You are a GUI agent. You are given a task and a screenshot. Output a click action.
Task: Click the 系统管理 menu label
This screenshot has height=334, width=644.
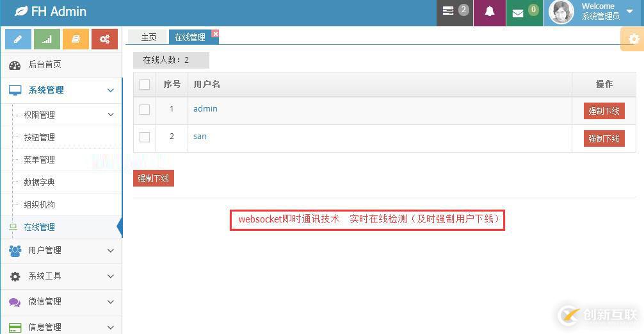[x=46, y=90]
